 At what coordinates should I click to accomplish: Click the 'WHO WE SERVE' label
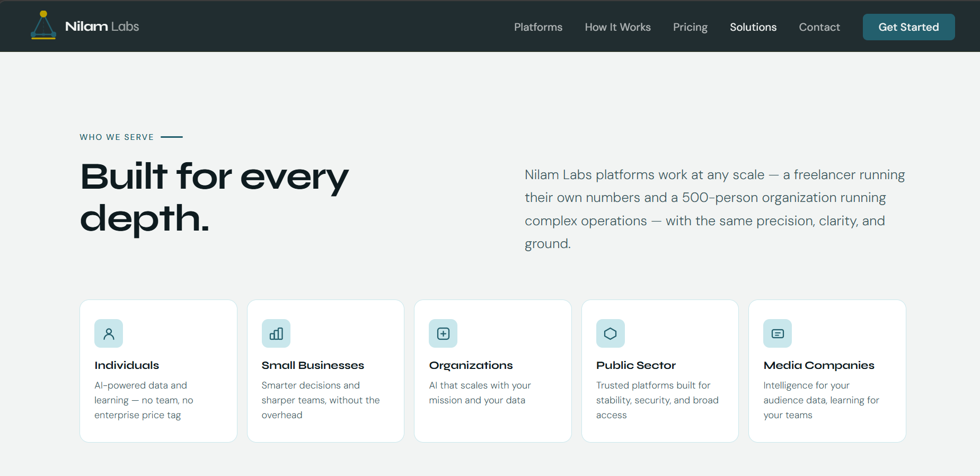(x=117, y=137)
